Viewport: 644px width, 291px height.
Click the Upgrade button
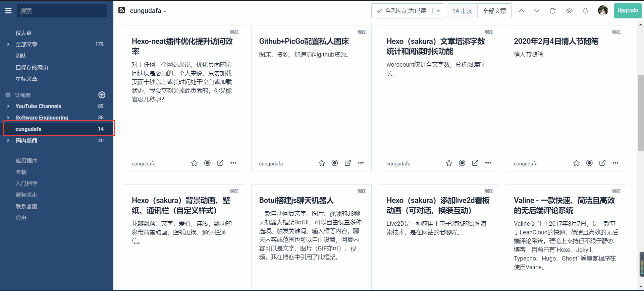click(x=628, y=11)
